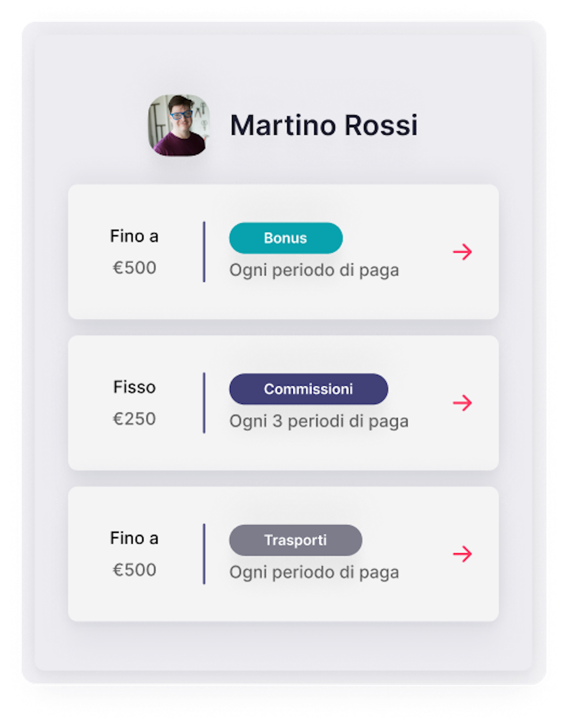Click the €500 amount in Bonus card
This screenshot has height=728, width=567.
pos(134,267)
